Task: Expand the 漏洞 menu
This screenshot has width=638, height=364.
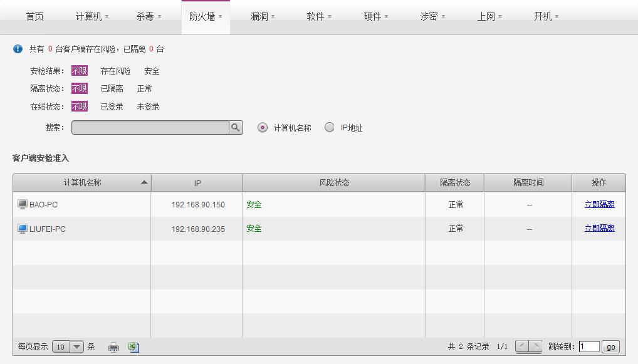Action: (263, 17)
